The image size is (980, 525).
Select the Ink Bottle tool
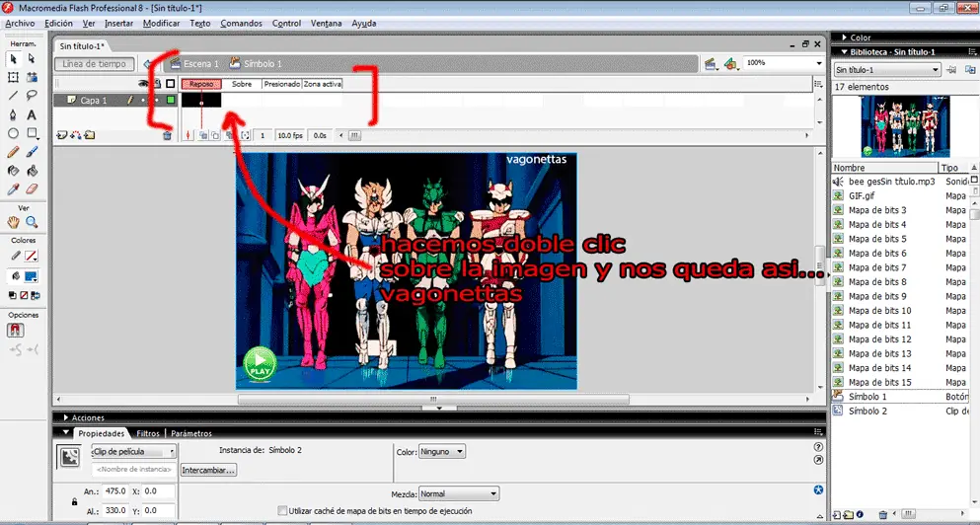pos(13,171)
